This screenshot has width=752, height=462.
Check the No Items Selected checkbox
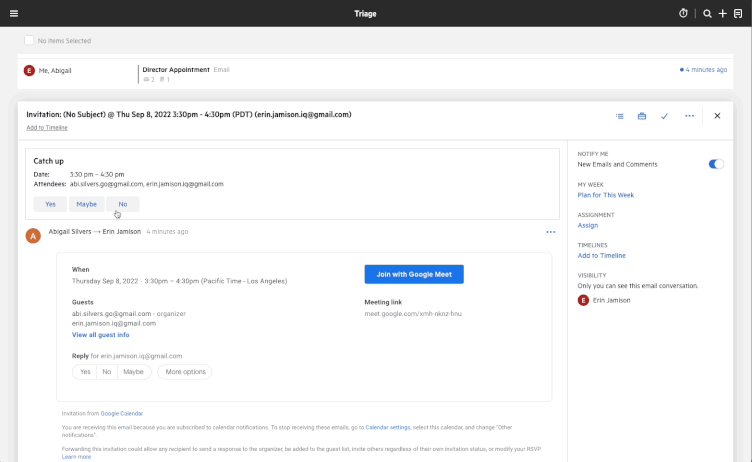coord(29,41)
